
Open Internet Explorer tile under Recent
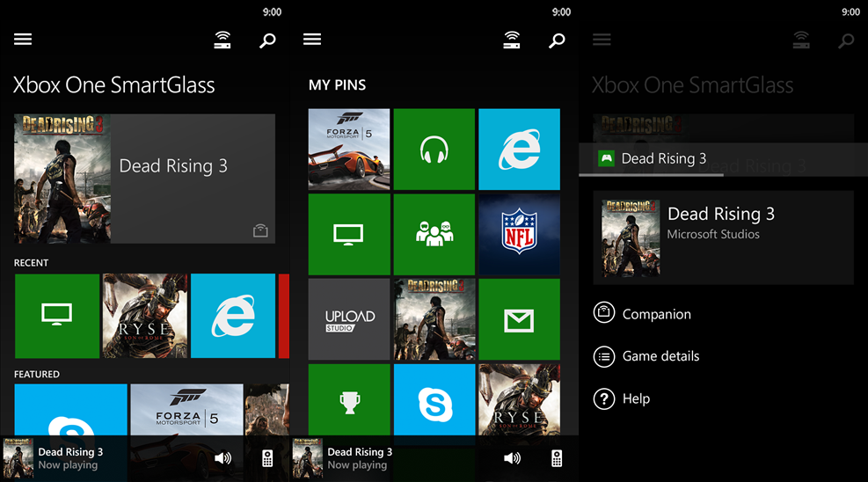(x=233, y=316)
